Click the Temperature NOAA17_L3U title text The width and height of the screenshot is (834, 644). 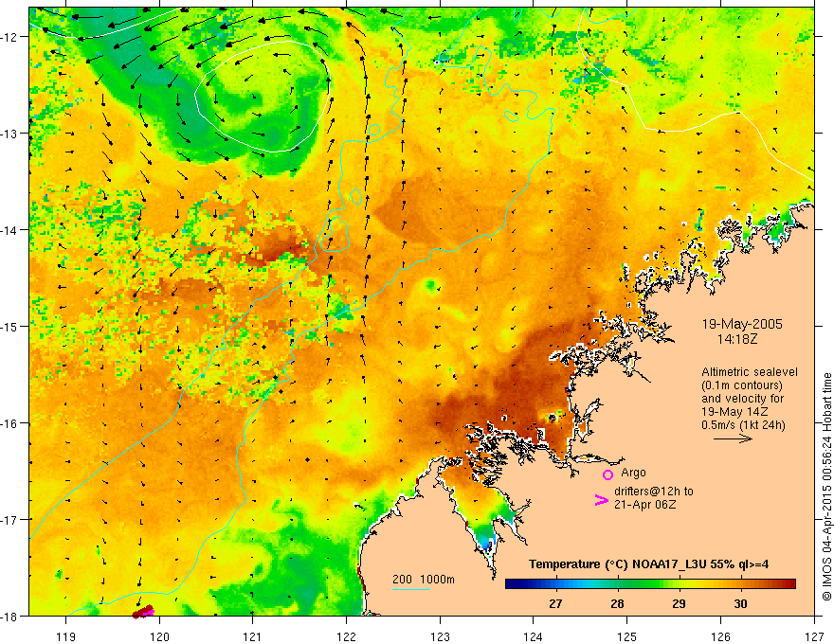point(648,564)
